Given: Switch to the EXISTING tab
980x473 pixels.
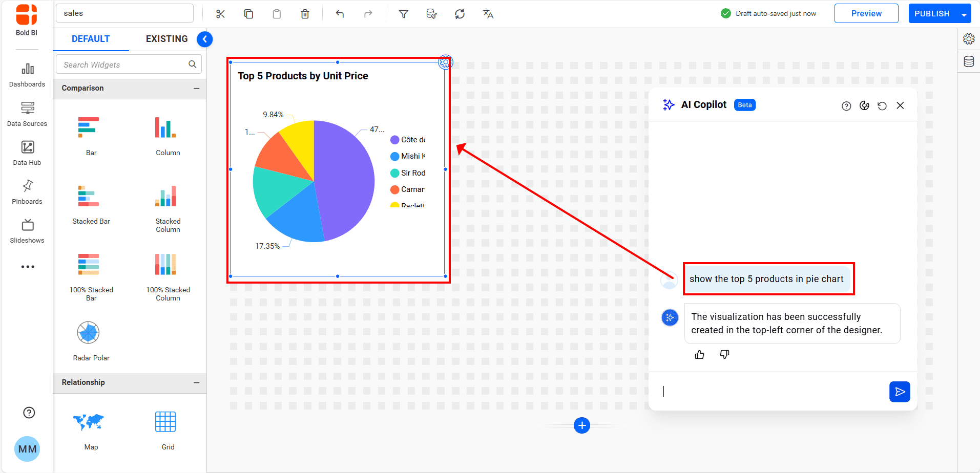Looking at the screenshot, I should 166,38.
